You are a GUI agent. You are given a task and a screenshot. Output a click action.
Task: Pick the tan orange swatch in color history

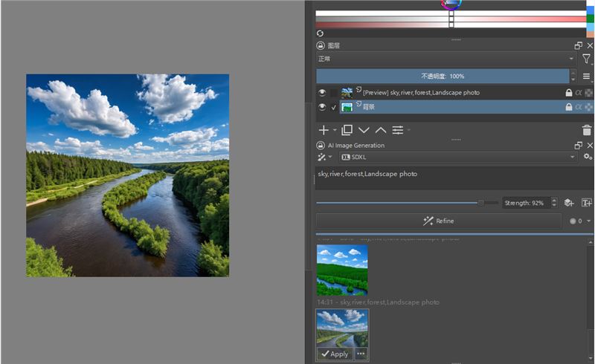click(591, 34)
